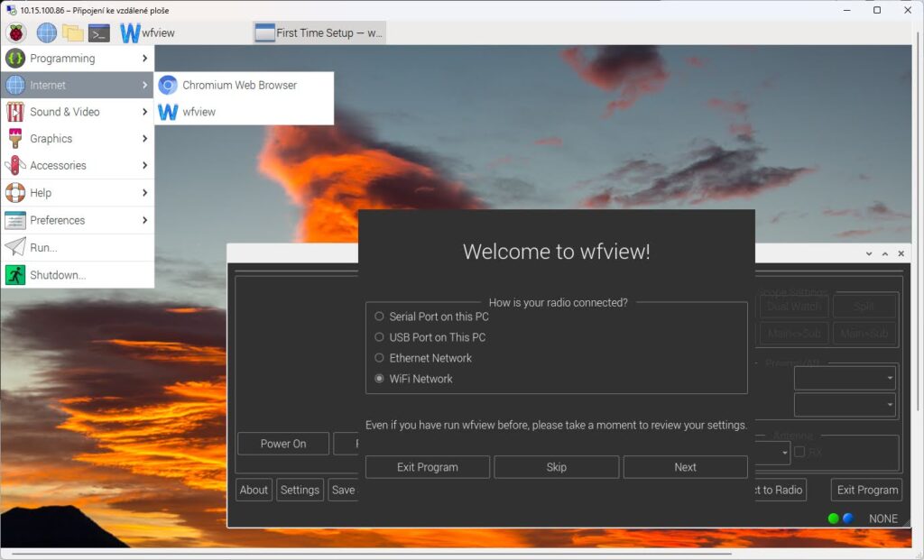Launch wfview from the Internet submenu
The image size is (924, 560).
tap(199, 112)
